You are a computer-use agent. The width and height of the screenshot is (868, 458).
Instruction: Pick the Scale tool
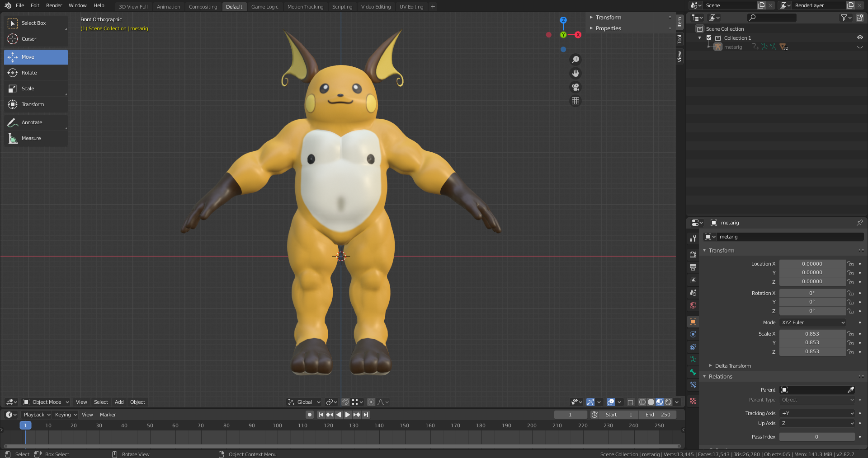click(x=36, y=89)
